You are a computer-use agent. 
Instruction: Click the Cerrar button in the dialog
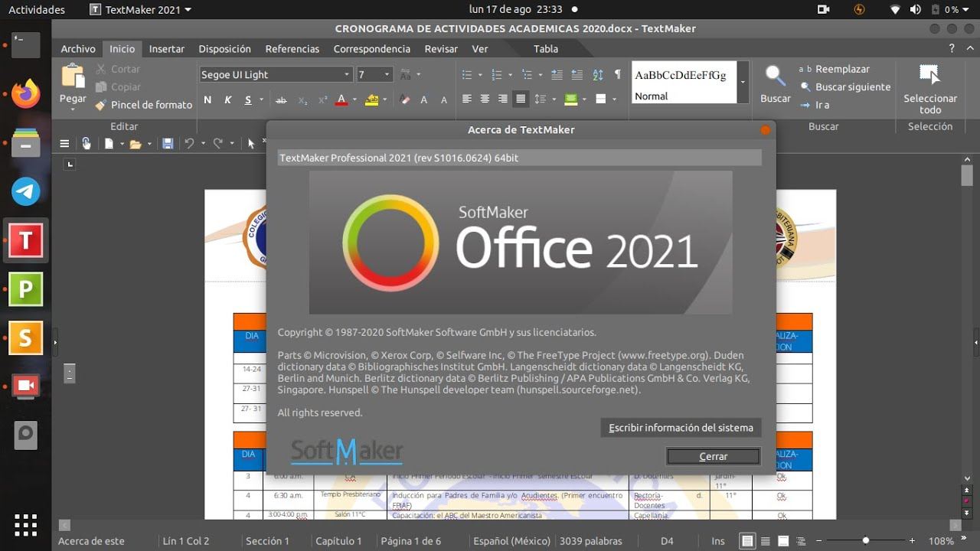[713, 456]
